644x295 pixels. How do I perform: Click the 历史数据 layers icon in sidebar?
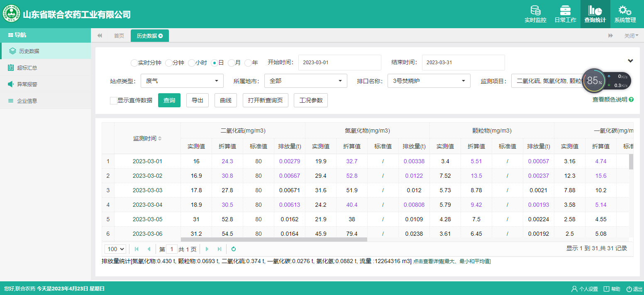click(12, 51)
